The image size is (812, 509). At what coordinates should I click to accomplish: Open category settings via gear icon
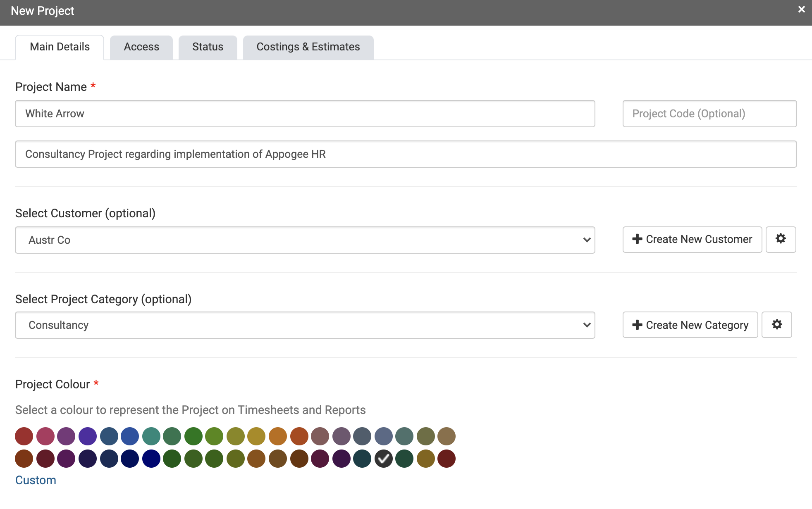777,325
